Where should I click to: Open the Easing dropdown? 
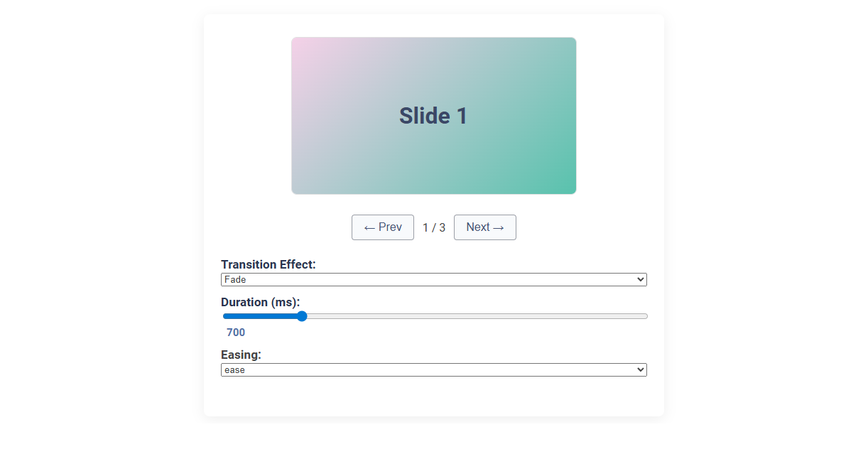click(433, 369)
